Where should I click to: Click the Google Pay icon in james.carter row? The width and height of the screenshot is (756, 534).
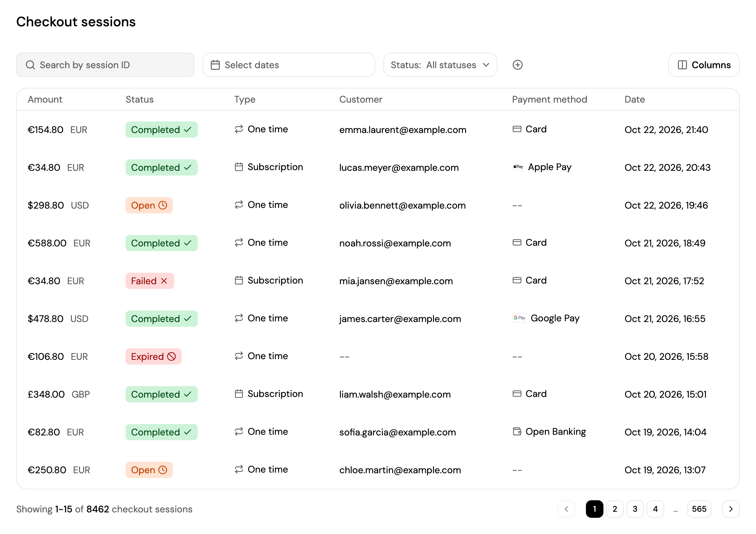click(519, 318)
